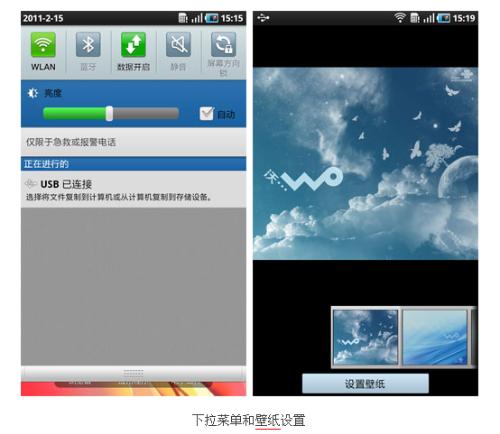Screen dimensions: 500x434
Task: Tap the Wi-Fi signal status bar icon
Action: click(400, 18)
